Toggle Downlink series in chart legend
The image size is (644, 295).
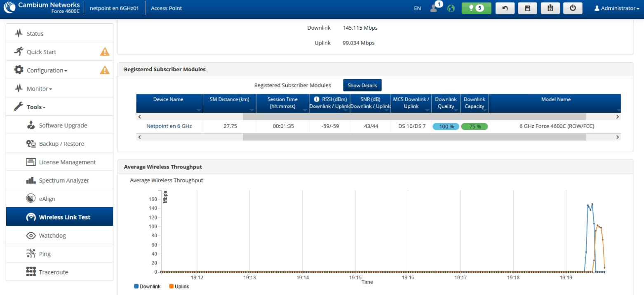click(147, 286)
